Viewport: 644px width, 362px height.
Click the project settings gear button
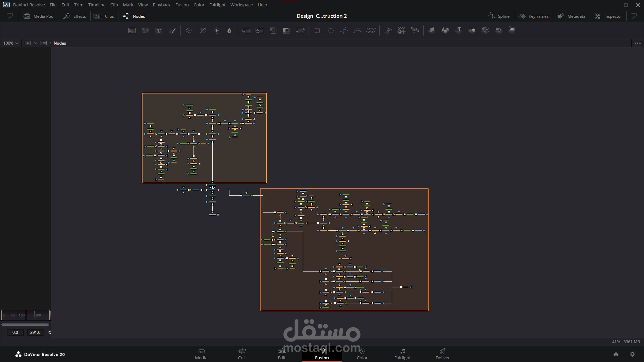pyautogui.click(x=632, y=354)
